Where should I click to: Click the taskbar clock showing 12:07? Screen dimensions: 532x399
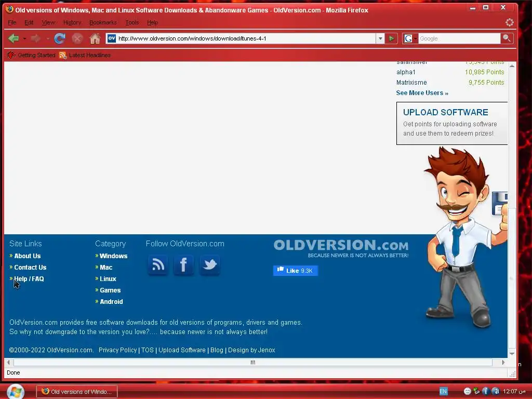[x=514, y=391]
